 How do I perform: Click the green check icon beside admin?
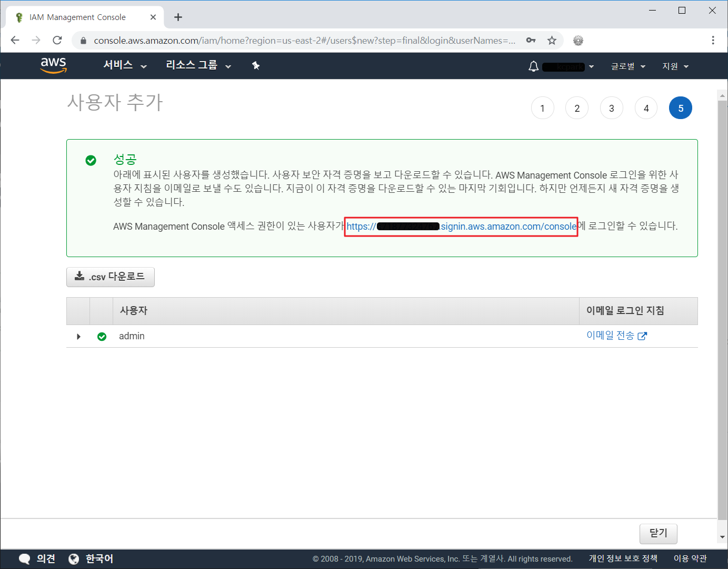[x=102, y=337]
